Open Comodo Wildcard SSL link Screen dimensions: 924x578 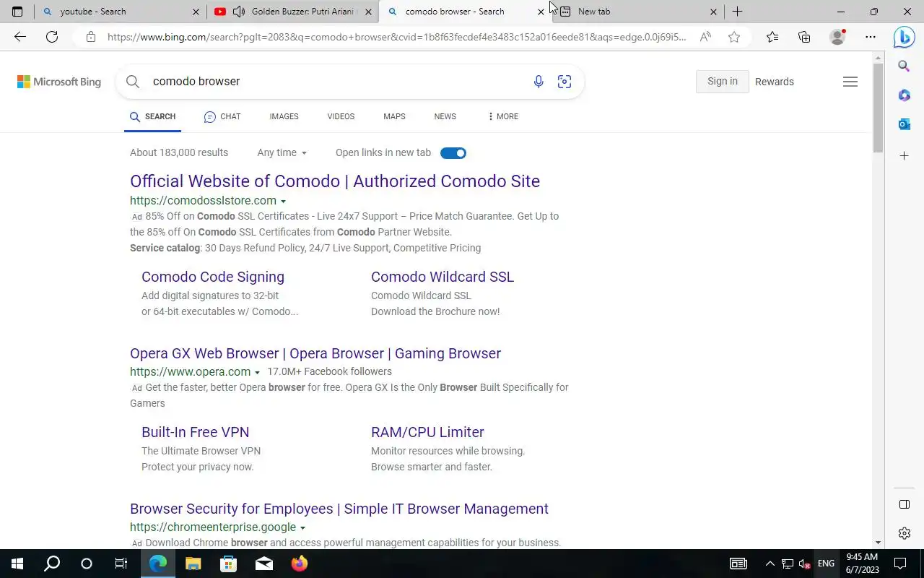[x=443, y=277]
